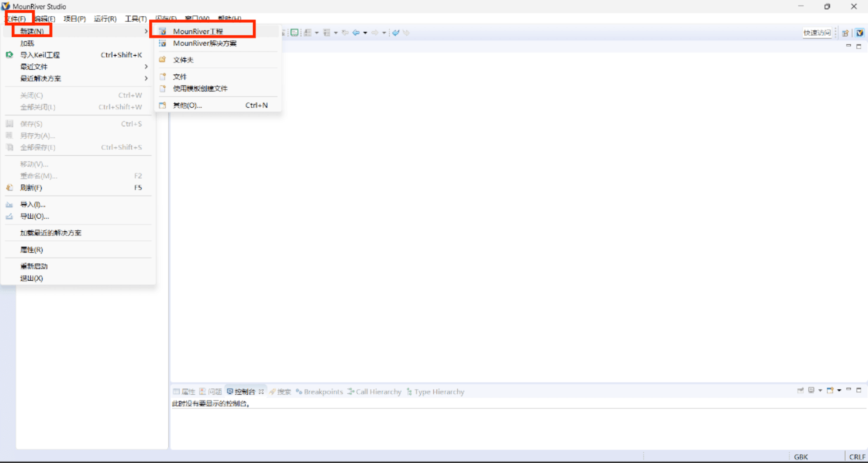Choose 导入Keil工程 menu entry
Viewport: 868px width, 463px height.
pos(40,55)
